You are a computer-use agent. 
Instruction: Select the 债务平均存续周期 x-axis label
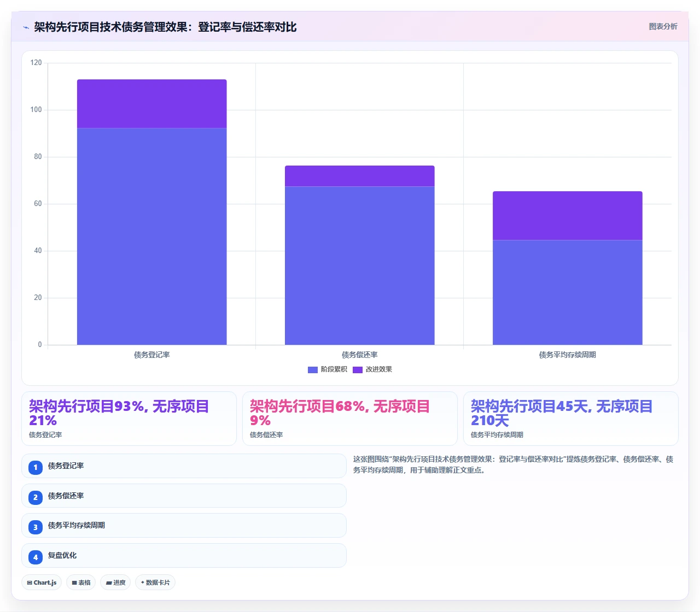[x=568, y=355]
